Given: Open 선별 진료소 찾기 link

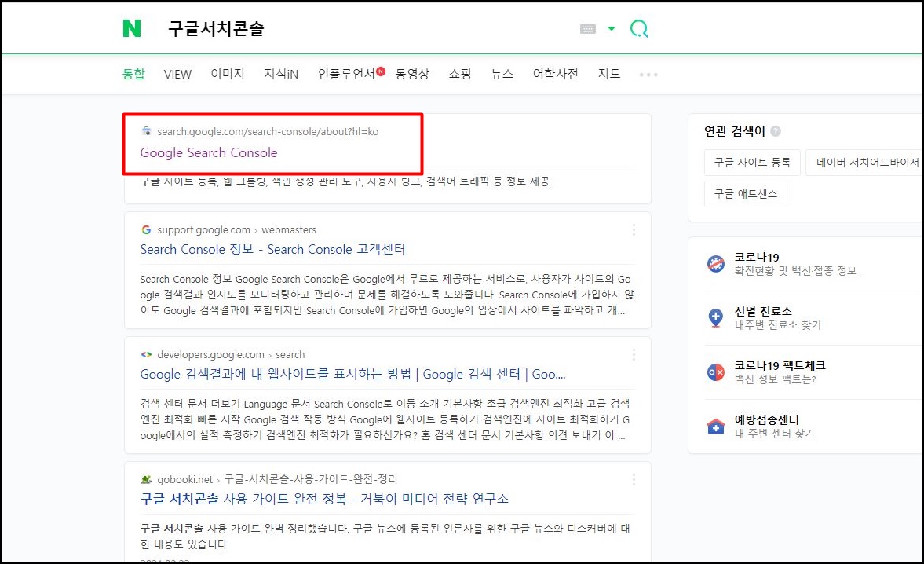Looking at the screenshot, I should pos(777,317).
